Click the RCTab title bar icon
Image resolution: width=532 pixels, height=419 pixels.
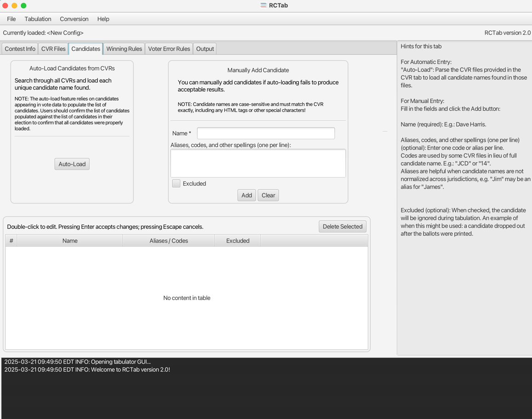(263, 6)
